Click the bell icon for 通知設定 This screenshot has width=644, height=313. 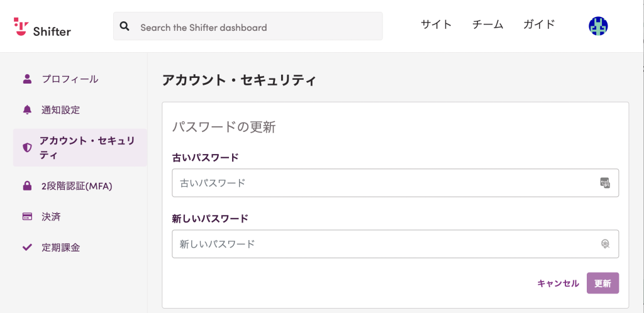(x=27, y=109)
